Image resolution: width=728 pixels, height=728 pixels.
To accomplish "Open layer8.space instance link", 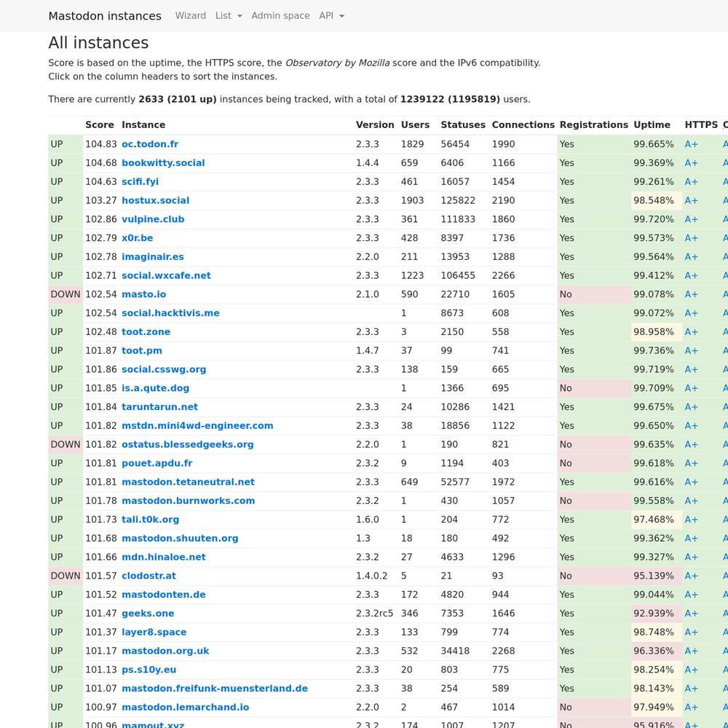I will (154, 633).
